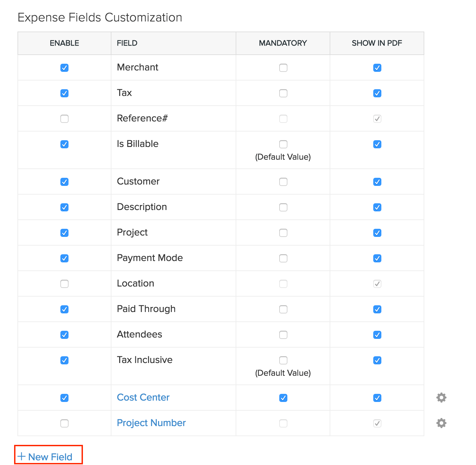Enable the Reference# field

64,118
